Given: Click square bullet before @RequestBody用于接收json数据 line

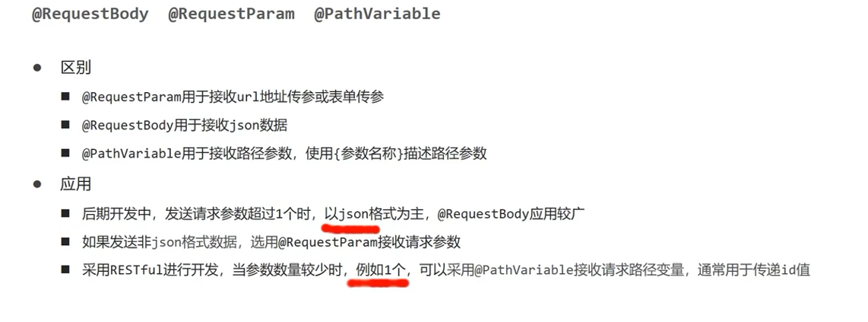Looking at the screenshot, I should coord(65,126).
